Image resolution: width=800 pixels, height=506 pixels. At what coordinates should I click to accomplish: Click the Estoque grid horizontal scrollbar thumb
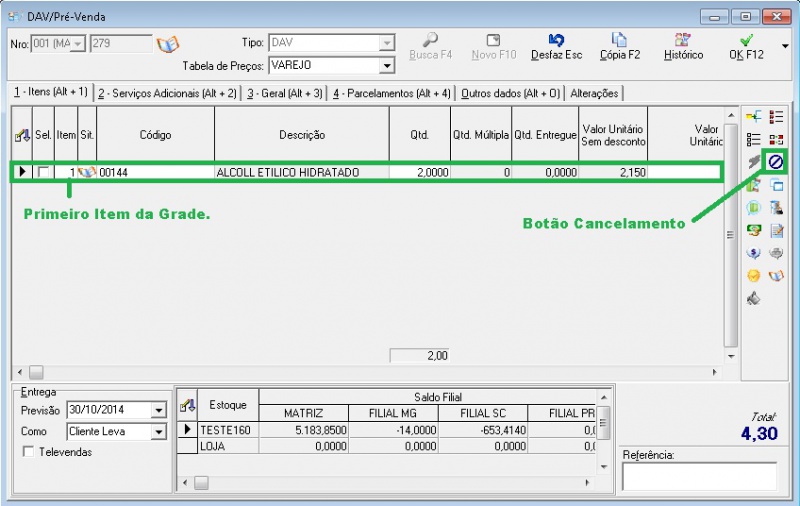click(201, 483)
